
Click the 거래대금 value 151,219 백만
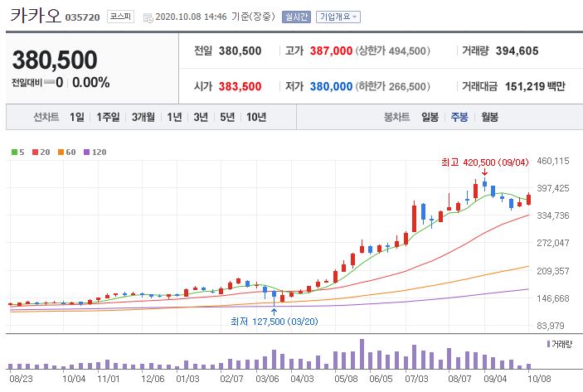535,86
